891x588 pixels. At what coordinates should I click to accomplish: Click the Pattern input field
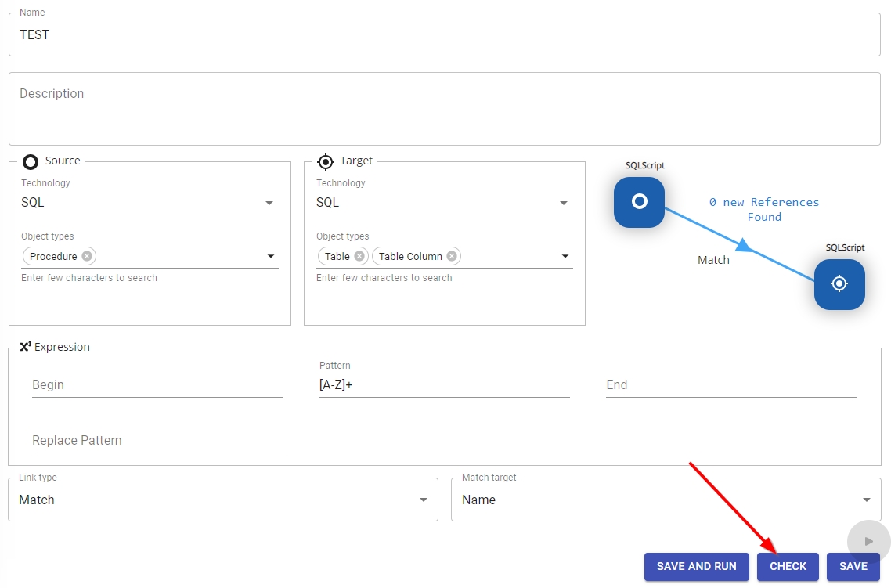coord(444,385)
